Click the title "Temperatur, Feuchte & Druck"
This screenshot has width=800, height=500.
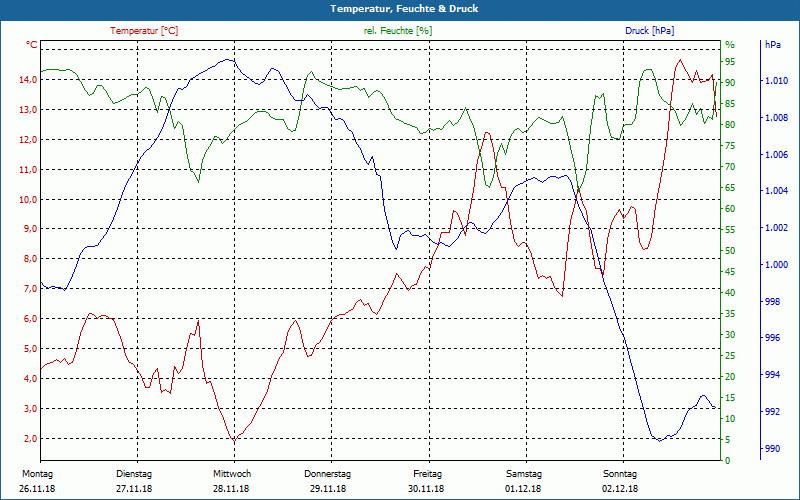404,9
